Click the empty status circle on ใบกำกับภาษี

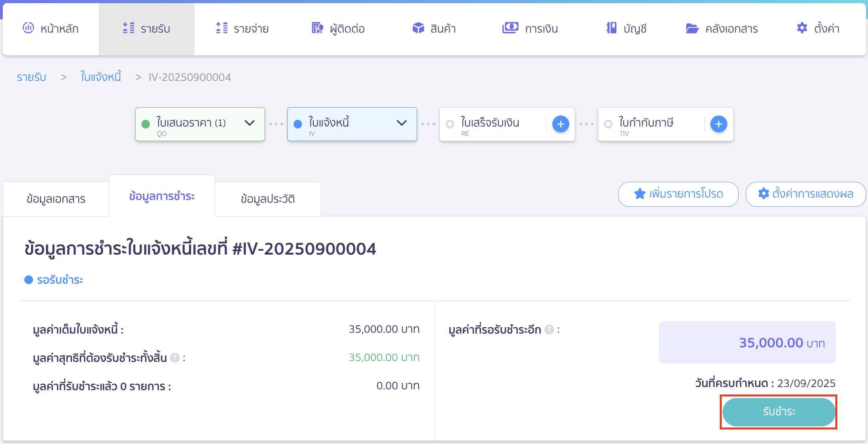[x=608, y=124]
